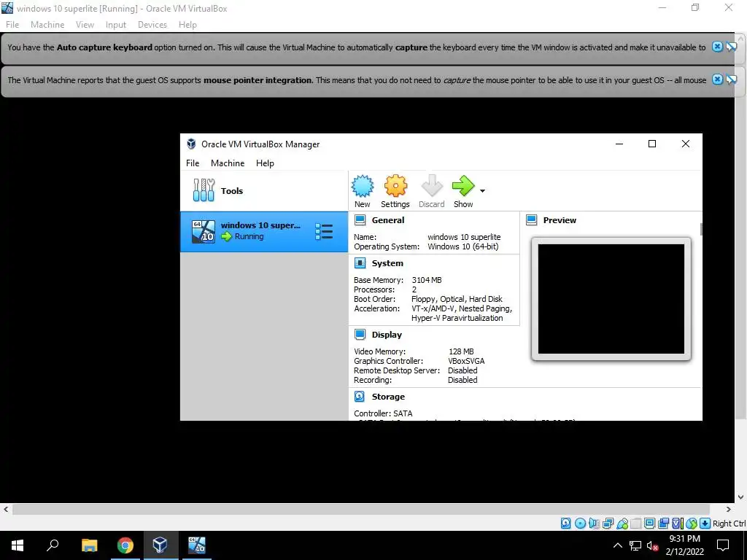Click network adapters status bar icon
The width and height of the screenshot is (747, 560).
coord(608,524)
